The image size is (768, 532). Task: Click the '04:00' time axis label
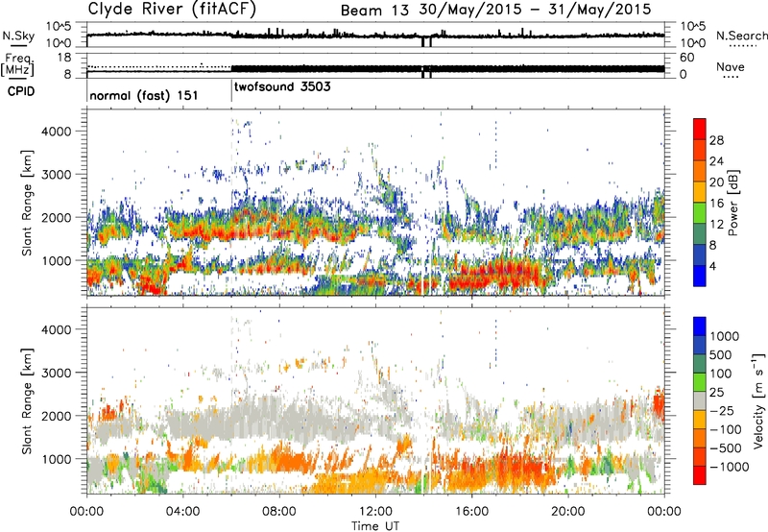[182, 511]
